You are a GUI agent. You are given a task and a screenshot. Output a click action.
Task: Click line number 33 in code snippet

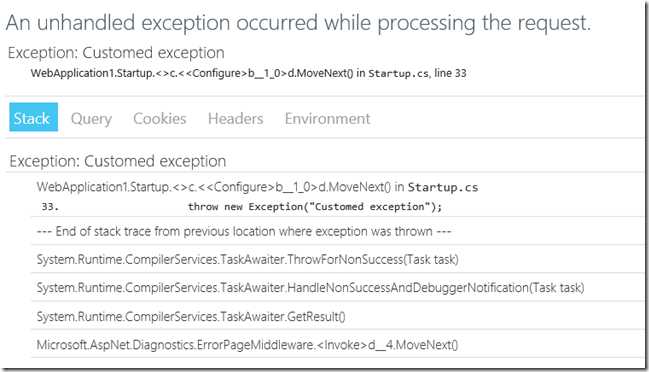tap(50, 206)
